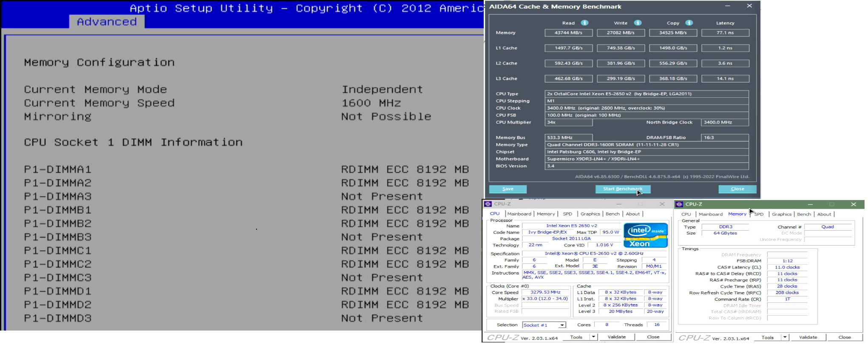868x345 pixels.
Task: Click the Current Memory Speed value 1600 MHz
Action: (371, 103)
